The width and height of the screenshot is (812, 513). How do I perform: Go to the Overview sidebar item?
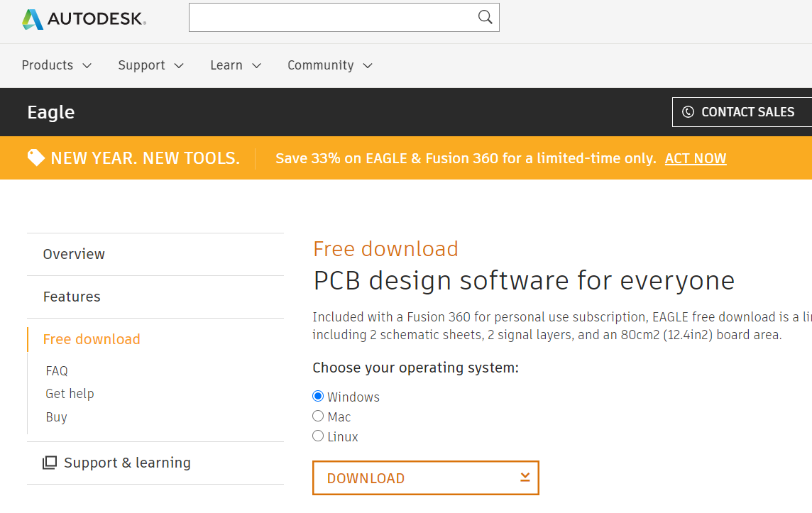point(155,254)
